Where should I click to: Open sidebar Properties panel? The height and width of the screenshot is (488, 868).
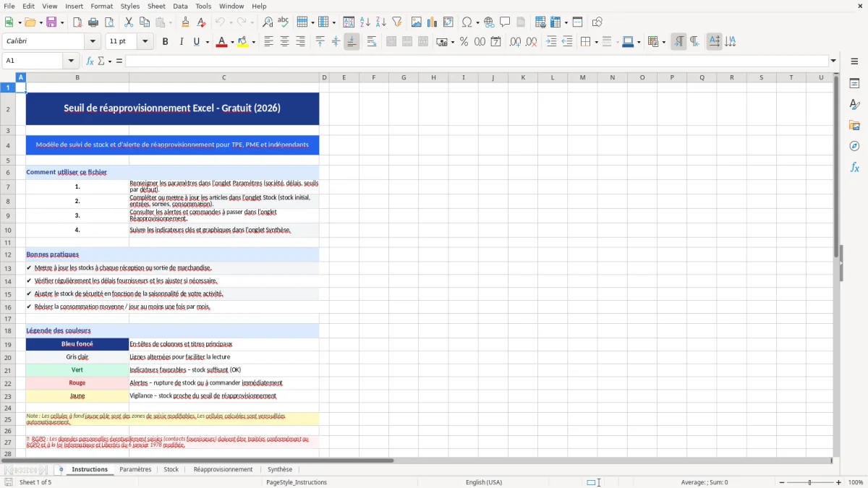[854, 84]
